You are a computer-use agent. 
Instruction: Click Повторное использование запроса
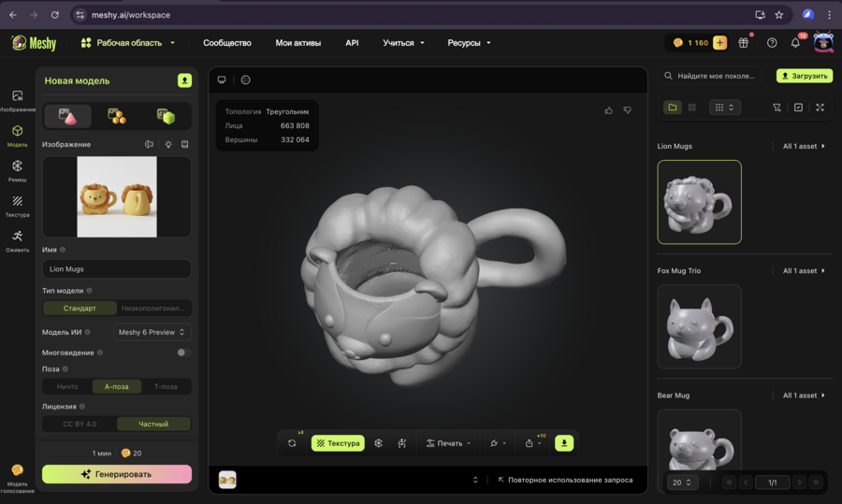coord(565,480)
